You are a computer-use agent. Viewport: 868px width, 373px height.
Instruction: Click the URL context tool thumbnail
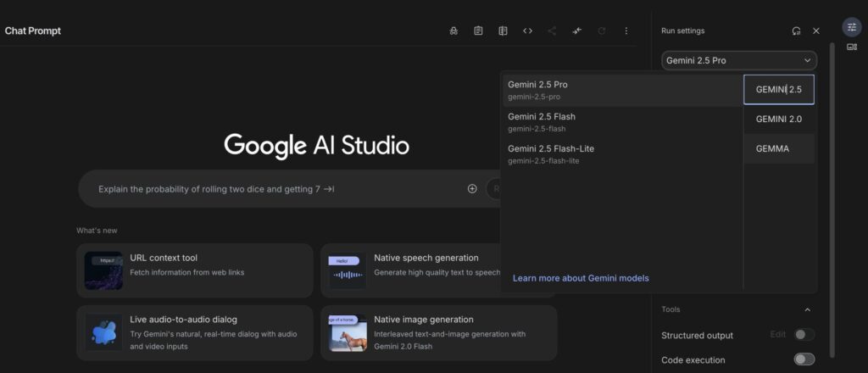point(103,270)
